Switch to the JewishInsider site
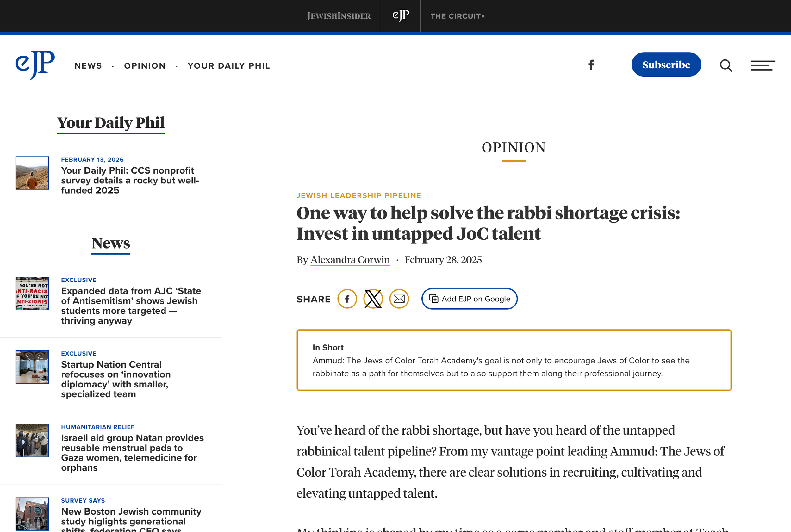Image resolution: width=791 pixels, height=532 pixels. pos(338,15)
